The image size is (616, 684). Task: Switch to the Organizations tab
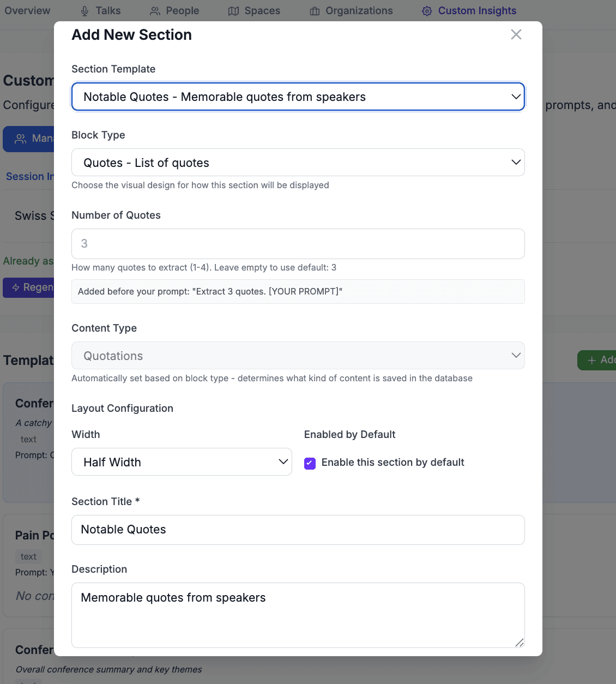click(351, 11)
